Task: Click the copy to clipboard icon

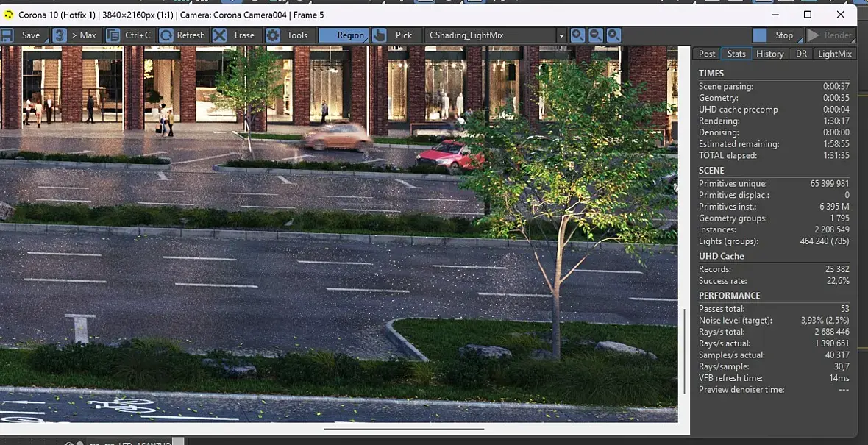Action: pos(113,35)
